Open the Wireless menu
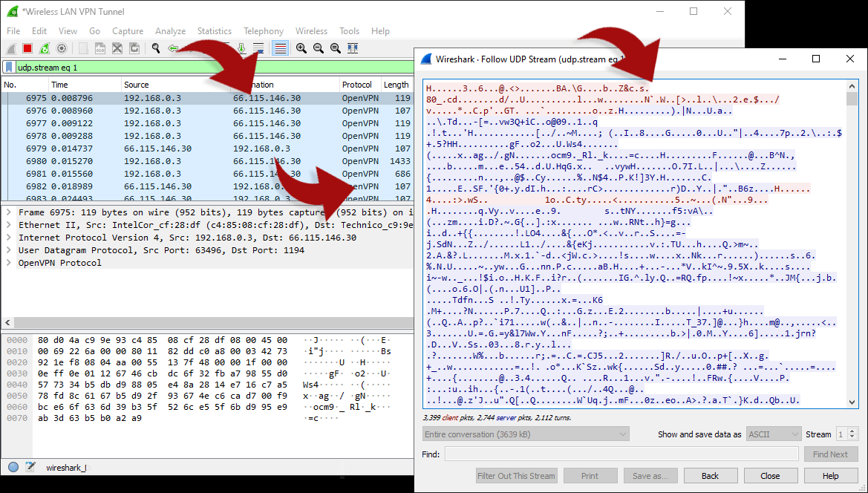 pyautogui.click(x=311, y=31)
